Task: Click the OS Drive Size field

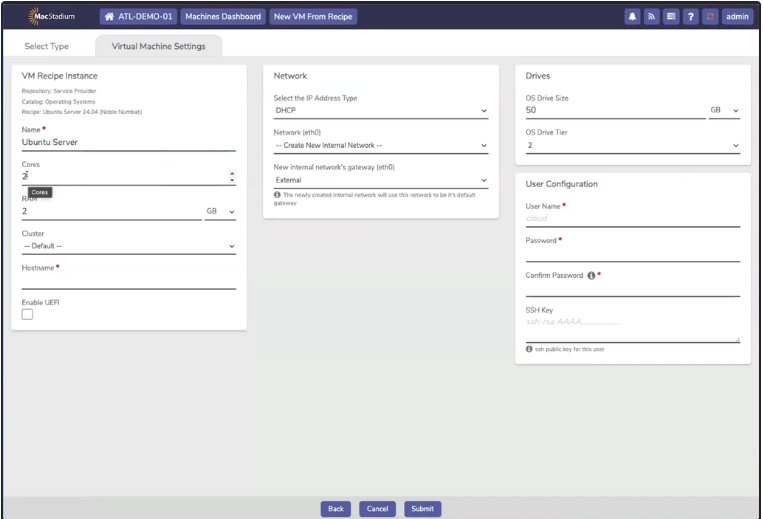Action: [x=615, y=110]
